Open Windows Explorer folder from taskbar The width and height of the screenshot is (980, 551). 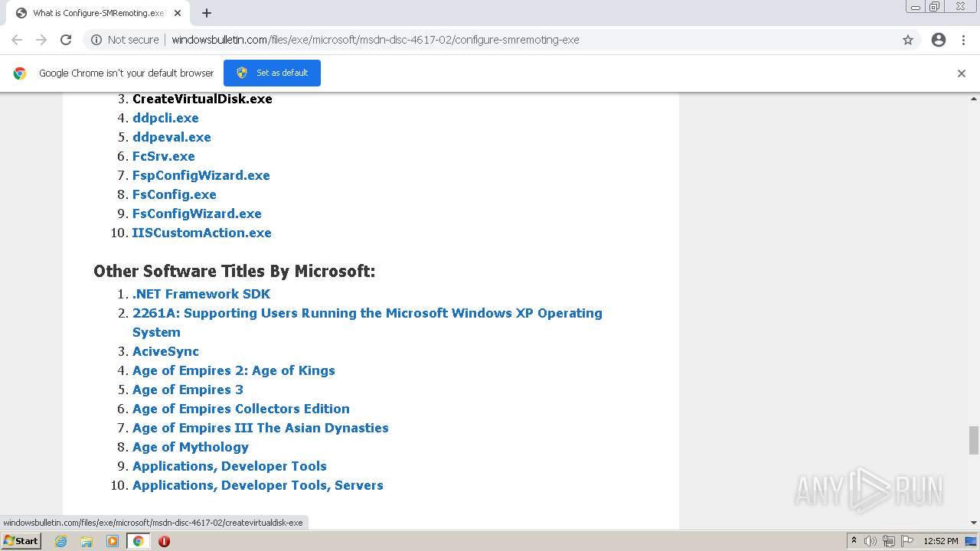87,541
